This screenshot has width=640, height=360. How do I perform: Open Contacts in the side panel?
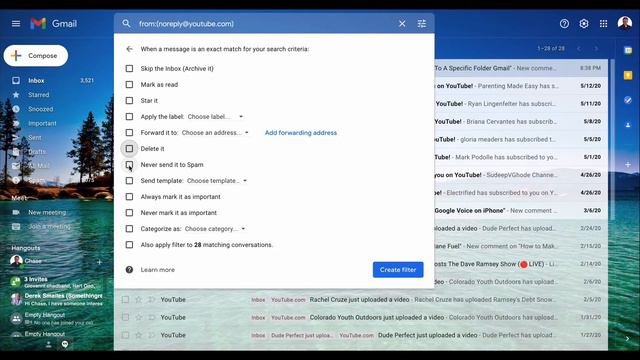628,125
